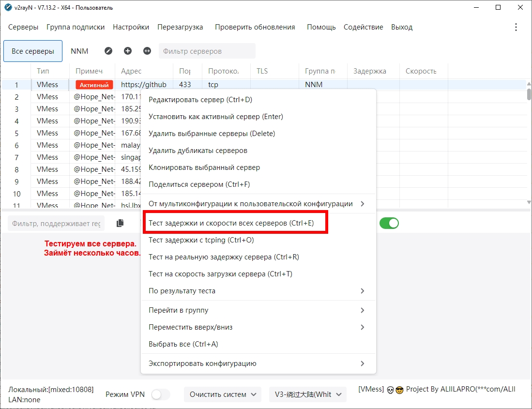Image resolution: width=532 pixels, height=409 pixels.
Task: Run Тест задержки и скорости всех серверов
Action: pos(258,223)
